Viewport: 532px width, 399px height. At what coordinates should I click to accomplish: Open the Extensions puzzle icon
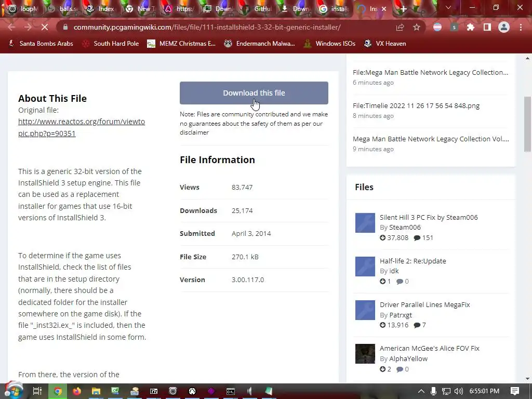coord(470,27)
